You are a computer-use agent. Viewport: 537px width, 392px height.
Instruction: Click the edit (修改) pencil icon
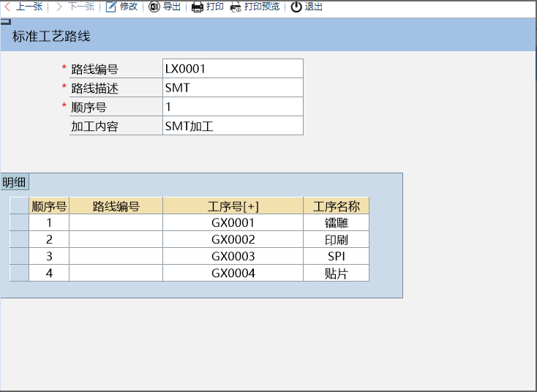(111, 7)
